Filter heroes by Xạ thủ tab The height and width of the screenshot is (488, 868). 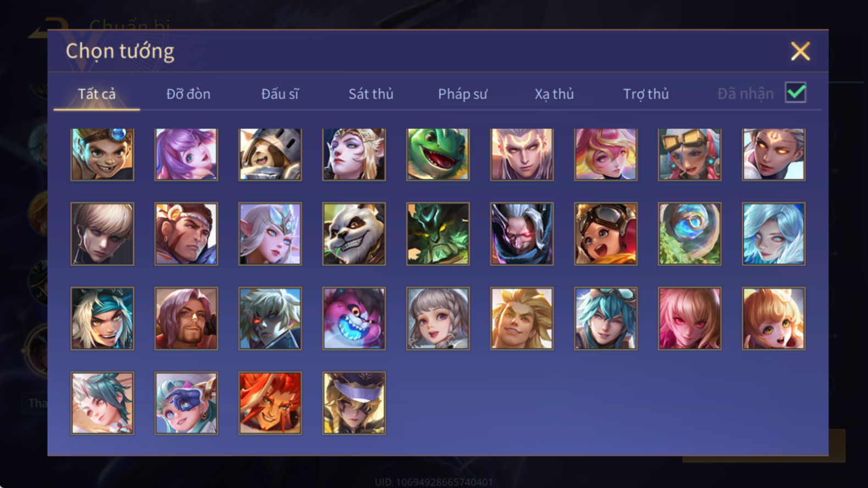click(x=554, y=94)
